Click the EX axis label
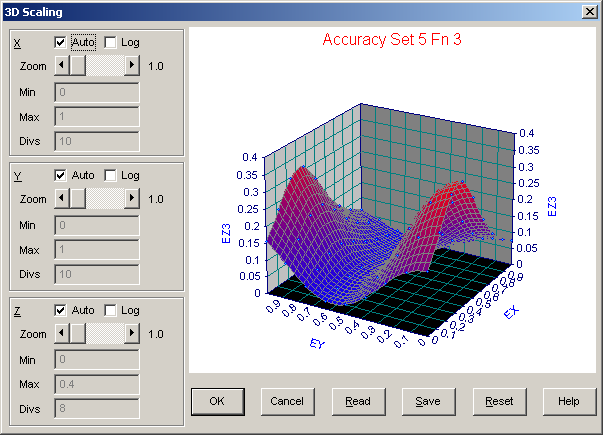This screenshot has width=603, height=435. pyautogui.click(x=511, y=312)
